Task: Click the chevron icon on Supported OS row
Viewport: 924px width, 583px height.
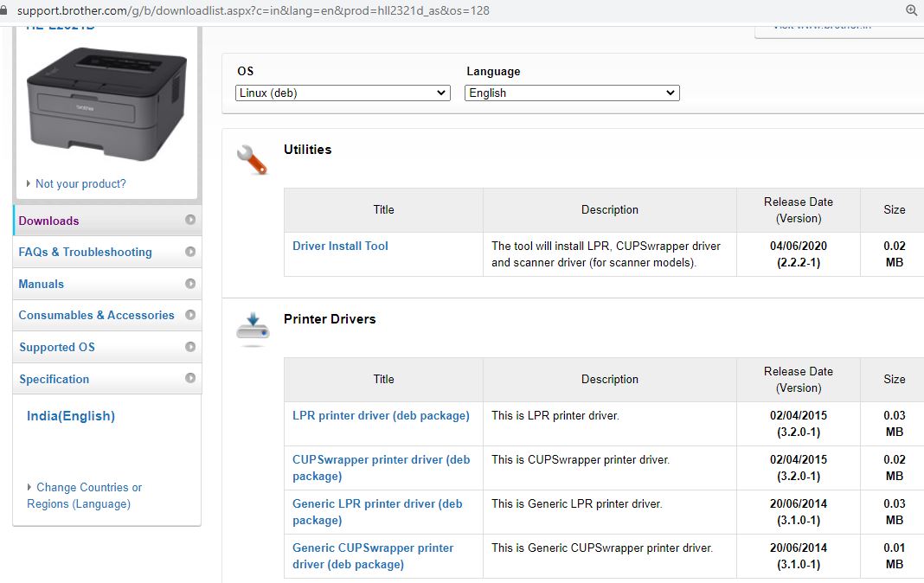Action: tap(191, 347)
